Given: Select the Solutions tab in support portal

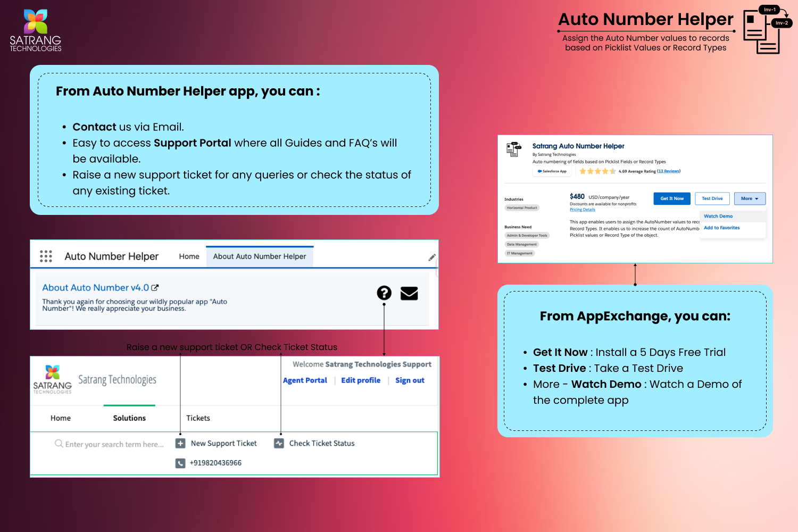Looking at the screenshot, I should click(129, 418).
